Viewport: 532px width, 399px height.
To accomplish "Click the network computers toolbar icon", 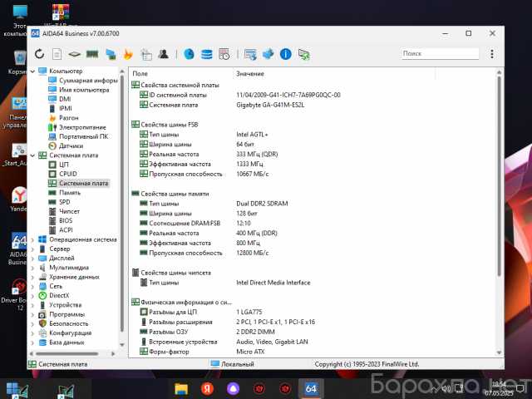I will (x=111, y=54).
